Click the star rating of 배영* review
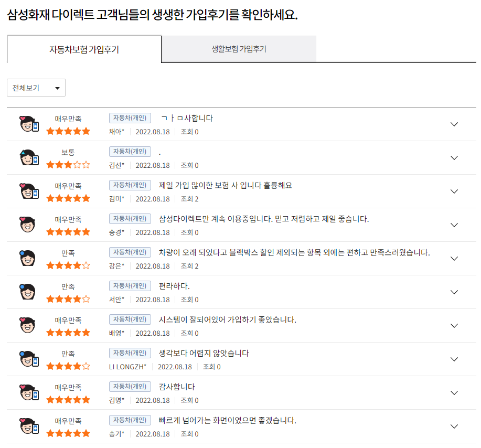Image resolution: width=481 pixels, height=448 pixels. coord(68,333)
